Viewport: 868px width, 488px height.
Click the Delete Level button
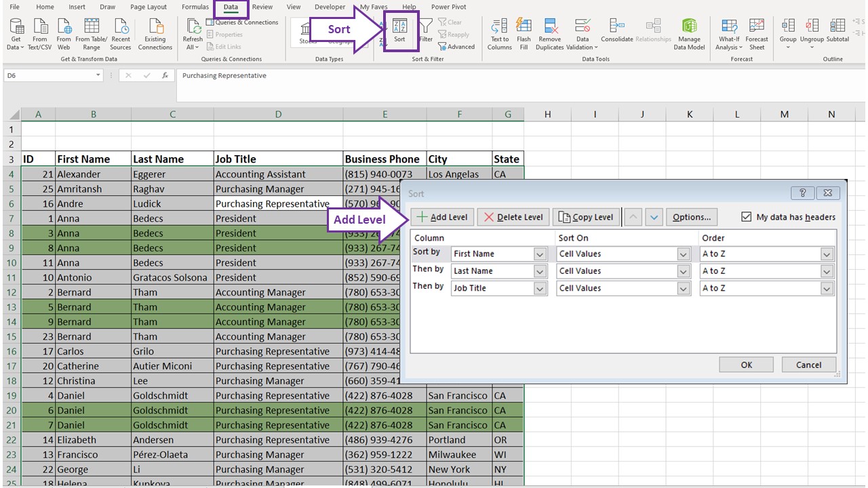tap(513, 217)
